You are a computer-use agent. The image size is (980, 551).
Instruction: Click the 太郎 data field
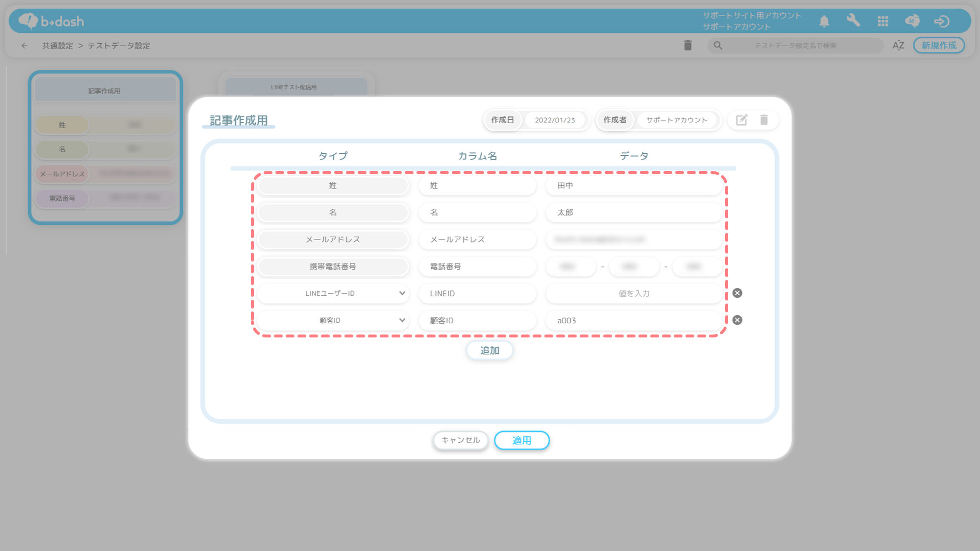click(x=634, y=213)
